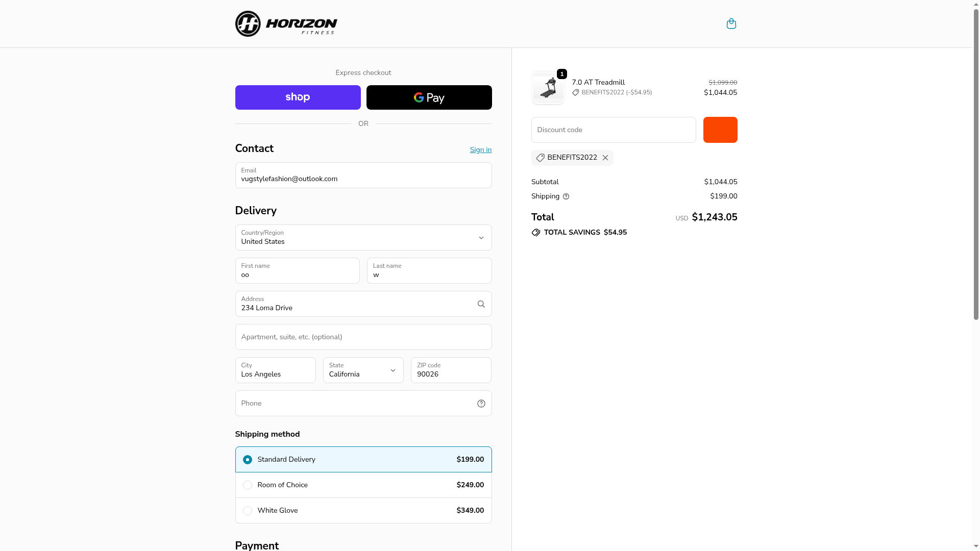This screenshot has width=980, height=551.
Task: Check out with Google Pay
Action: tap(429, 97)
